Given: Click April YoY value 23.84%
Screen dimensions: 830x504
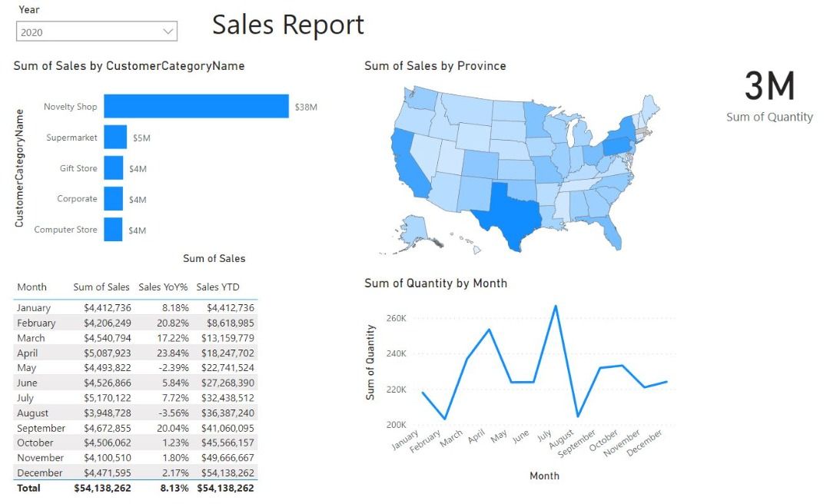Looking at the screenshot, I should point(173,353).
